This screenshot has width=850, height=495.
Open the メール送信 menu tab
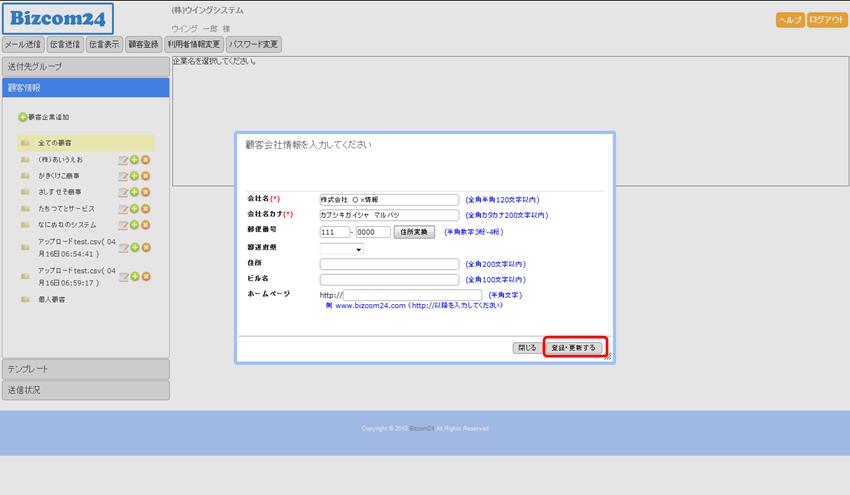(x=22, y=44)
